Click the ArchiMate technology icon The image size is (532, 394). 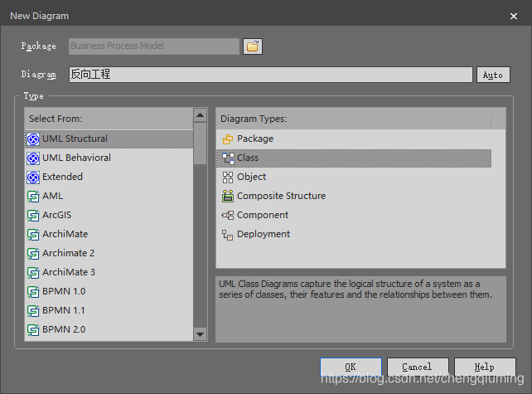pyautogui.click(x=33, y=235)
